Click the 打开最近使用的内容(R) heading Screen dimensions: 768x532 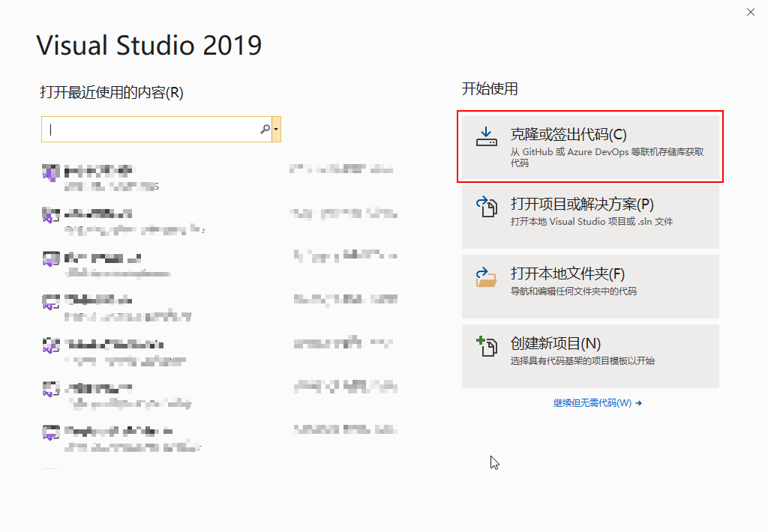pyautogui.click(x=112, y=92)
